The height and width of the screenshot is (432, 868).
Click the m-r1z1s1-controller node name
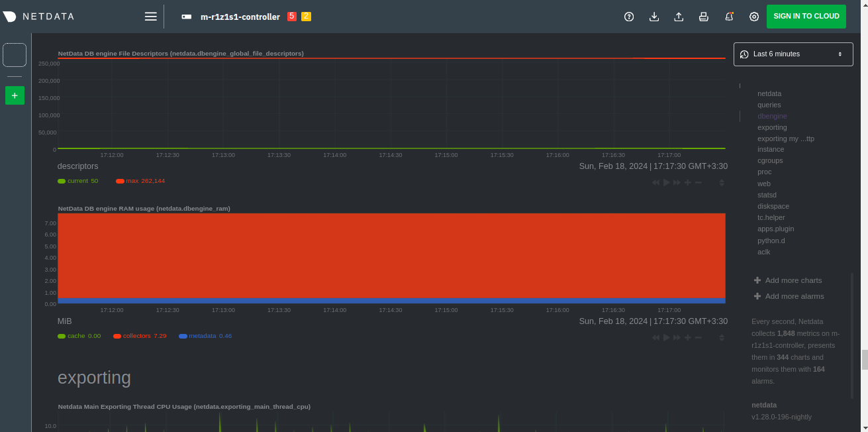[240, 17]
